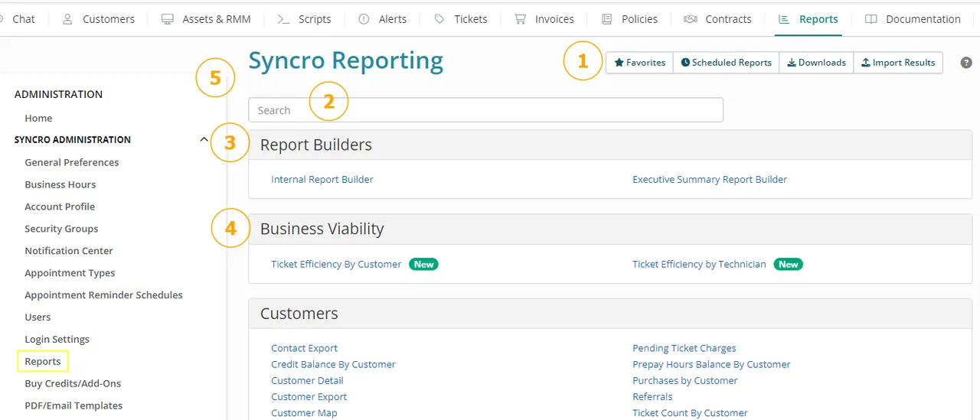Open Credit Balance By Customer report

pos(333,364)
